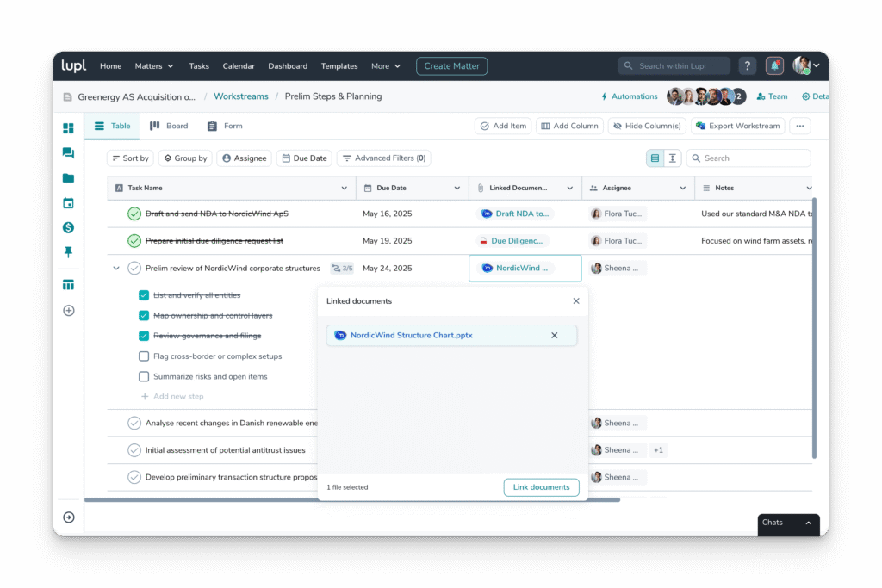
Task: Check the Flag cross-border or complex setups step
Action: tap(144, 356)
